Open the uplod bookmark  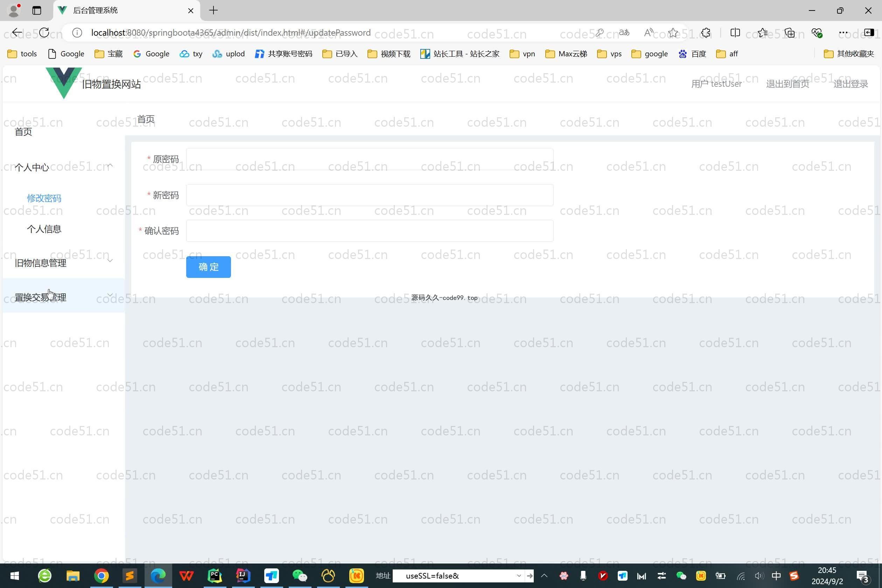(x=228, y=54)
